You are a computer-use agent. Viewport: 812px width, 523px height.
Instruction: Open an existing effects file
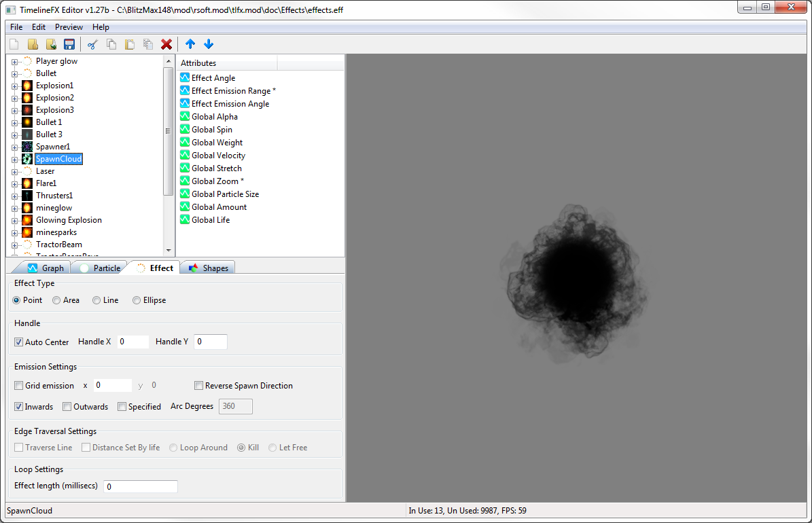pos(33,44)
